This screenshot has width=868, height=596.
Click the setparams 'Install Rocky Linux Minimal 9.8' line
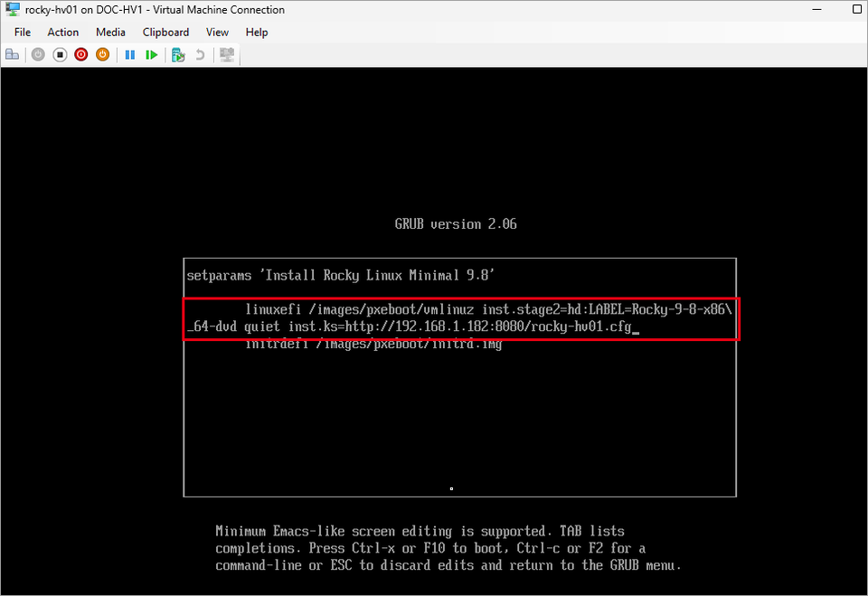[341, 275]
